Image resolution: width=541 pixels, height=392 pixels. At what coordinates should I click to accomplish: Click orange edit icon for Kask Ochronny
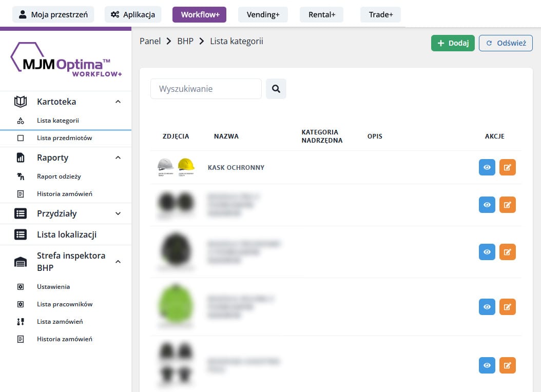[507, 167]
